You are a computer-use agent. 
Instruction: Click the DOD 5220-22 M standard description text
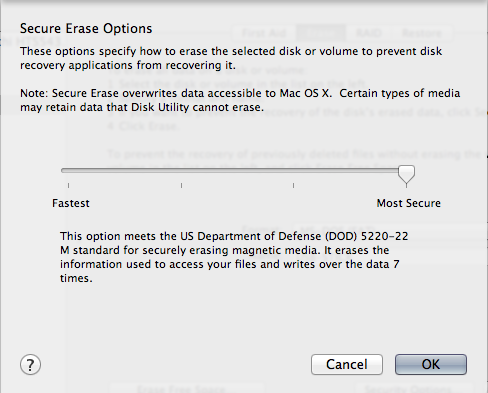pyautogui.click(x=234, y=257)
